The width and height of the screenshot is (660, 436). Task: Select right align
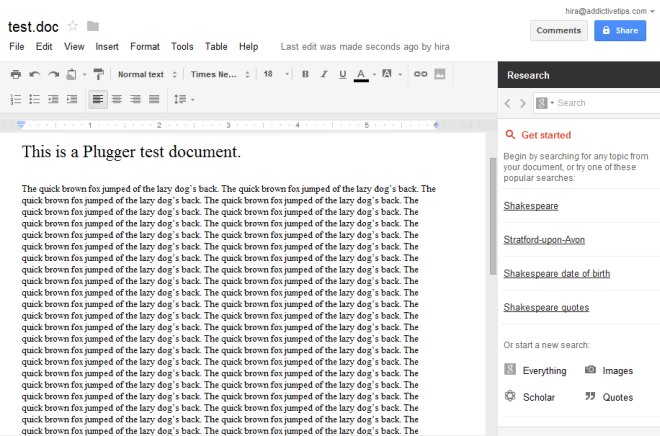pyautogui.click(x=135, y=99)
